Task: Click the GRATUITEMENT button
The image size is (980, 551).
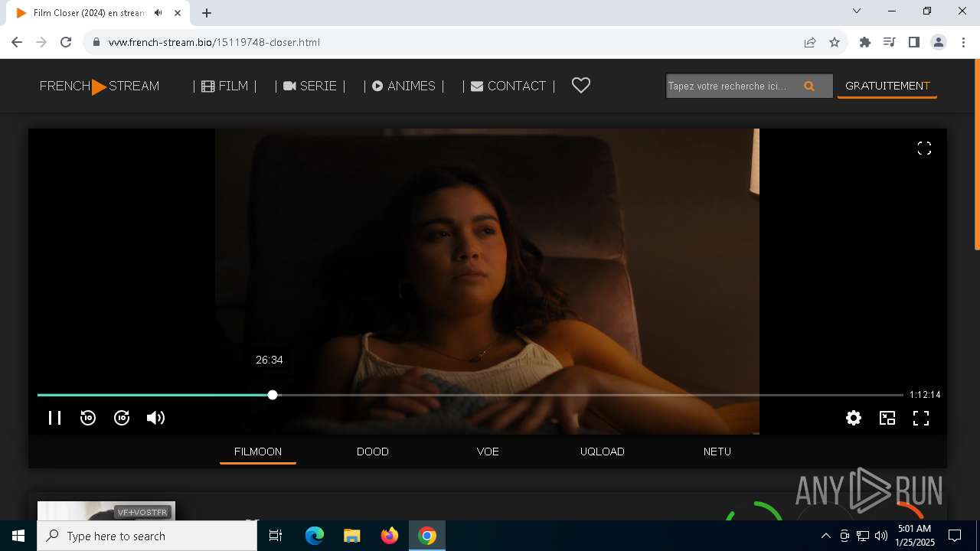Action: tap(887, 86)
